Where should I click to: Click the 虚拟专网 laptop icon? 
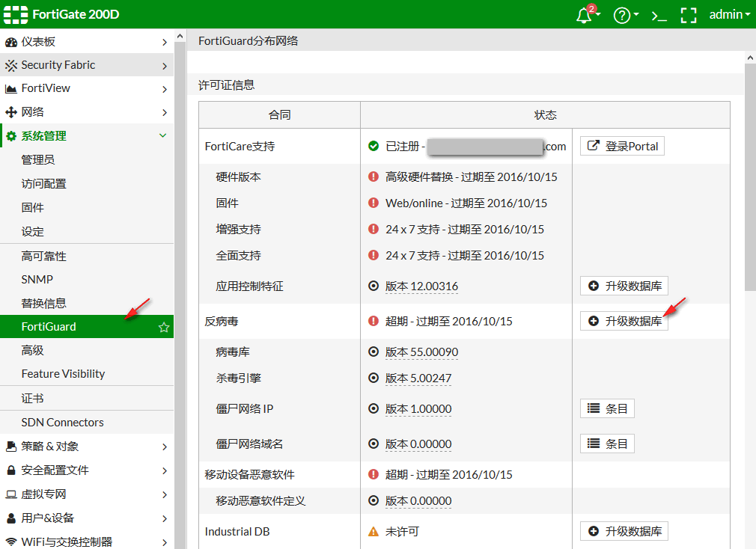coord(11,494)
